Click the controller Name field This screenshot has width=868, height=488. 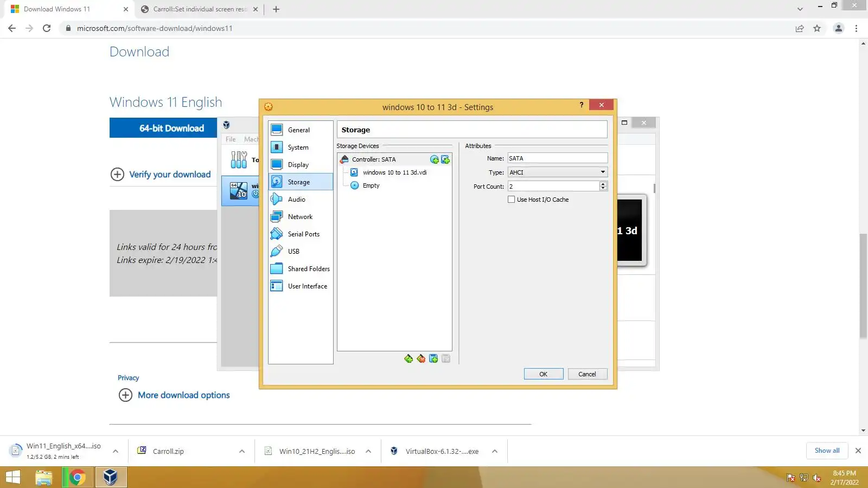pyautogui.click(x=557, y=158)
